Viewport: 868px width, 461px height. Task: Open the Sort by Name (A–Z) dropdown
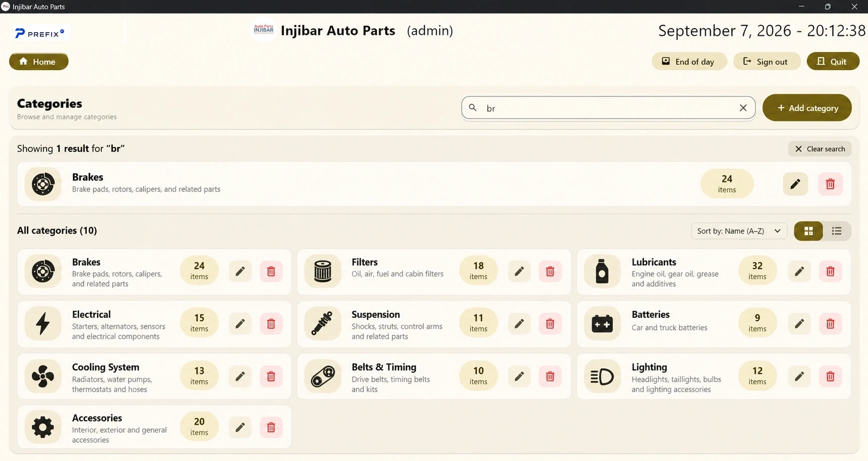pos(739,231)
